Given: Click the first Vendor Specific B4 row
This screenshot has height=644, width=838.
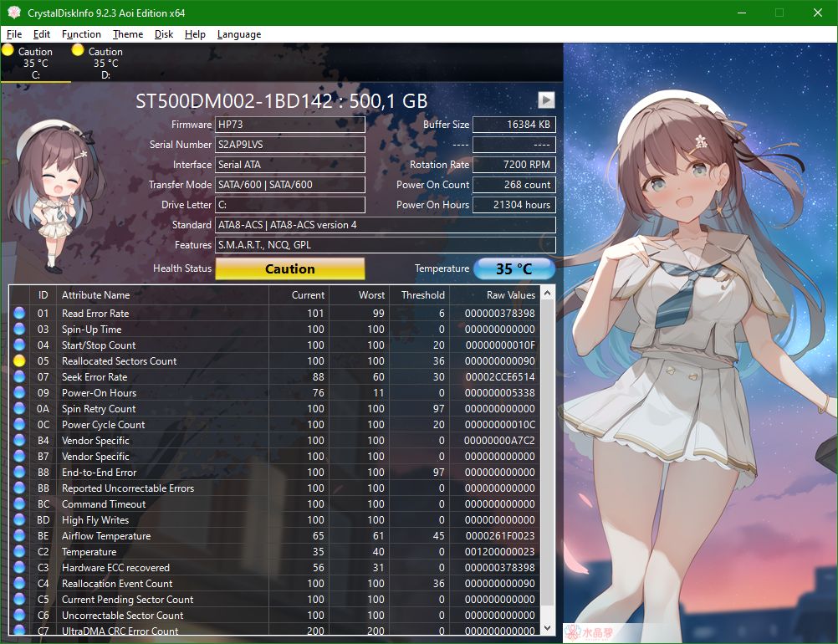Looking at the screenshot, I should point(274,441).
